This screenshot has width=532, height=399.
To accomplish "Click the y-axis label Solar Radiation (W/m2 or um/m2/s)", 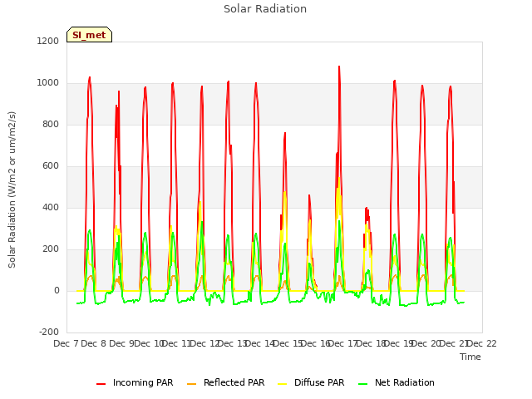I will click(x=12, y=190).
